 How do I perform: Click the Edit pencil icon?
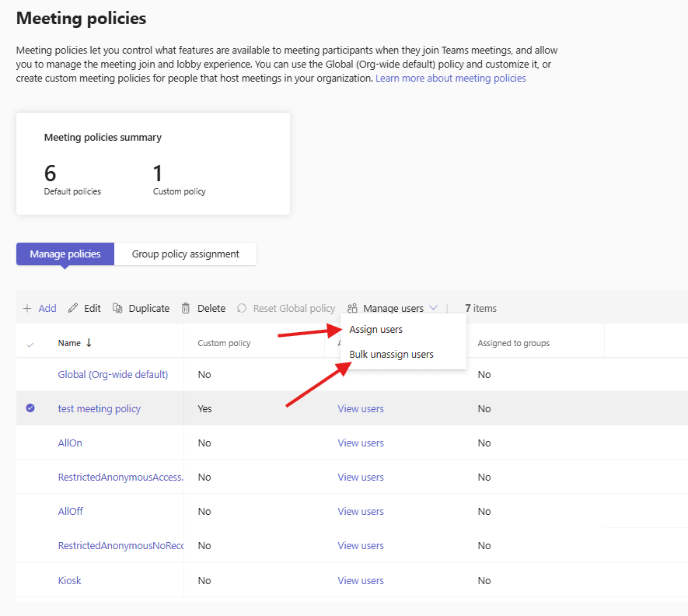73,308
